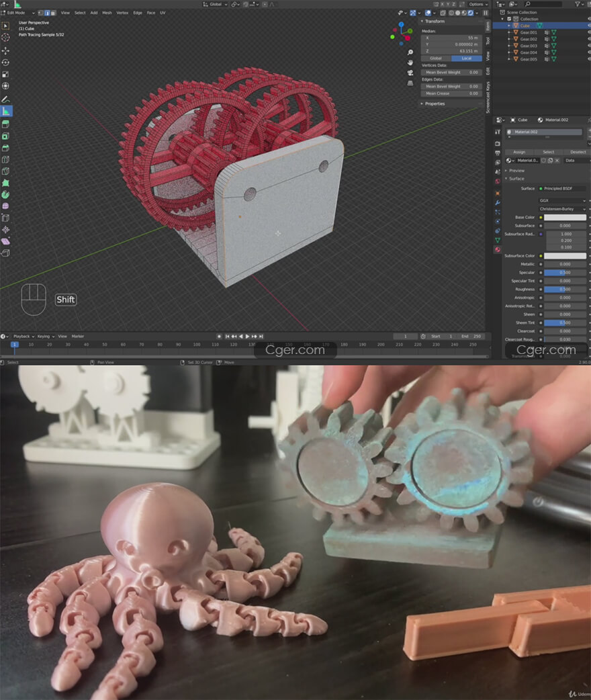Screen dimensions: 591x700
Task: Open the Options dropdown
Action: [478, 4]
